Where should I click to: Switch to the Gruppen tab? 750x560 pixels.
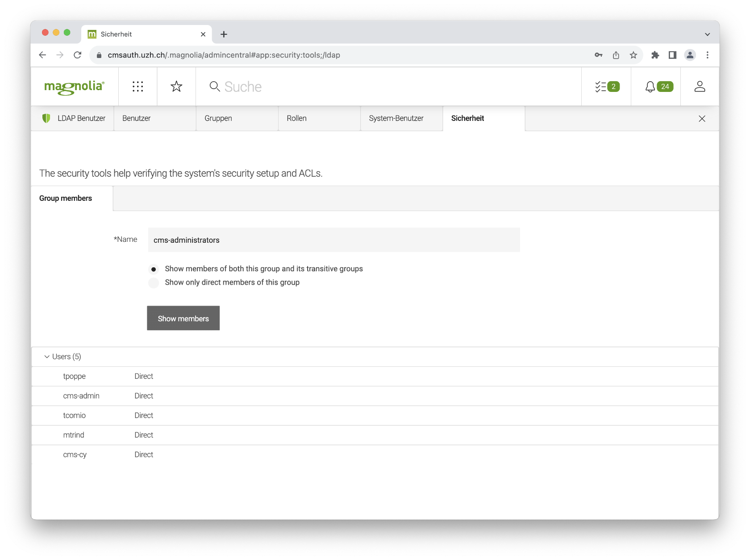(x=218, y=118)
